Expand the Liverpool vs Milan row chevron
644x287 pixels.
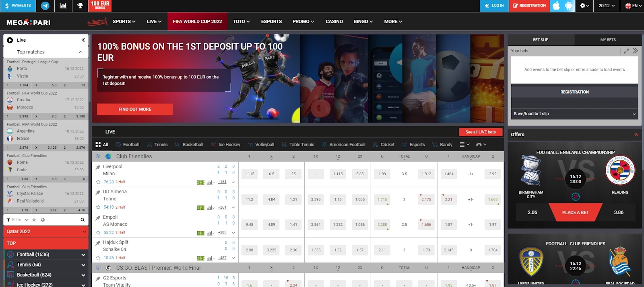click(x=233, y=182)
